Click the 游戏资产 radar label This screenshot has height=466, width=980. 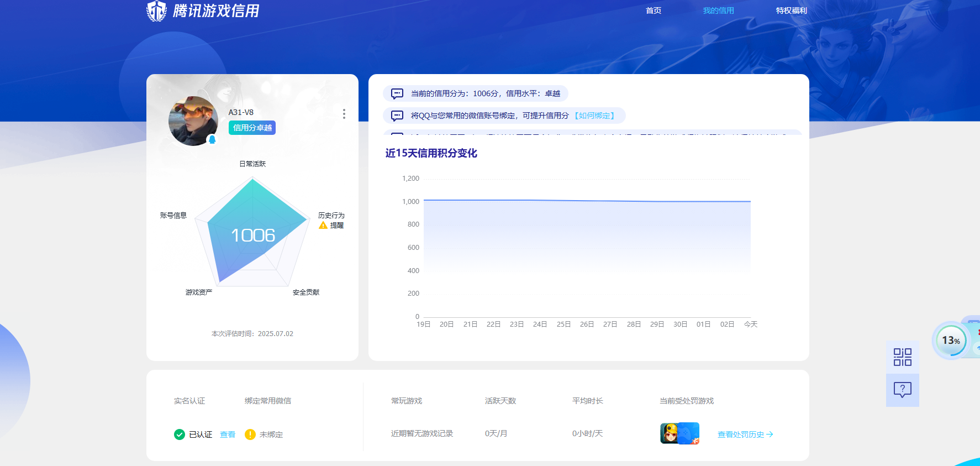coord(199,292)
